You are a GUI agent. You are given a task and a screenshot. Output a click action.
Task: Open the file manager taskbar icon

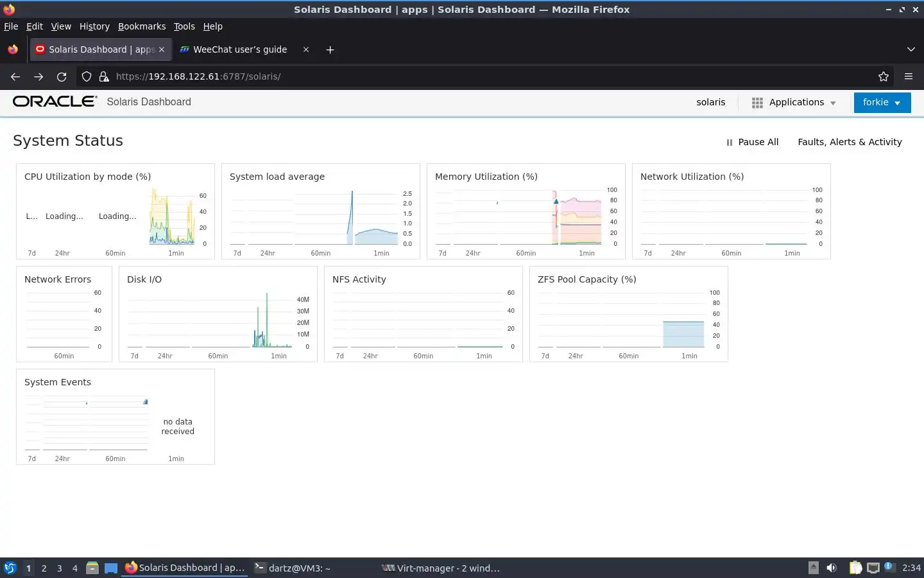(92, 568)
